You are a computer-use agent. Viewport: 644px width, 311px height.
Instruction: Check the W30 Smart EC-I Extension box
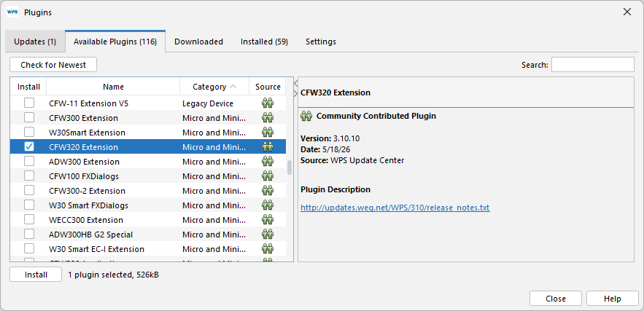pos(29,248)
